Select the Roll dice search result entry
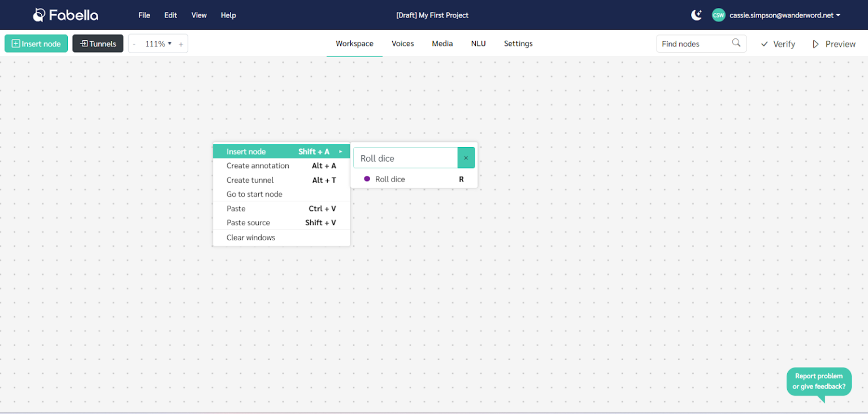Image resolution: width=868 pixels, height=414 pixels. [390, 179]
